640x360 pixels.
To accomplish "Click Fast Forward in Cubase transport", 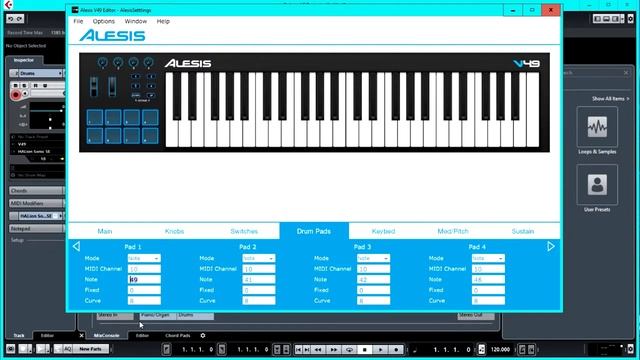I will click(x=333, y=349).
